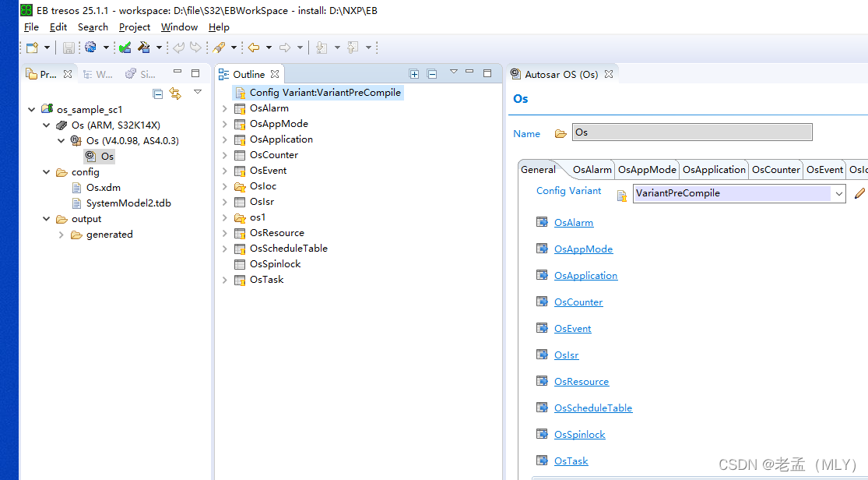
Task: Click the Name input field
Action: [692, 132]
